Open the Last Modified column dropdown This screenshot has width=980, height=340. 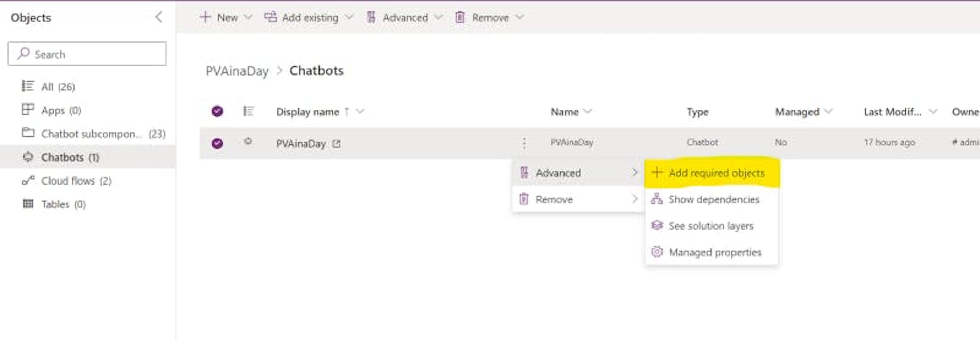(933, 111)
